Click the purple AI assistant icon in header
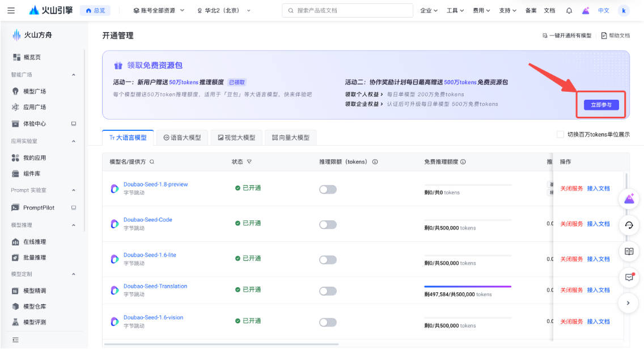The image size is (644, 349). tap(586, 11)
